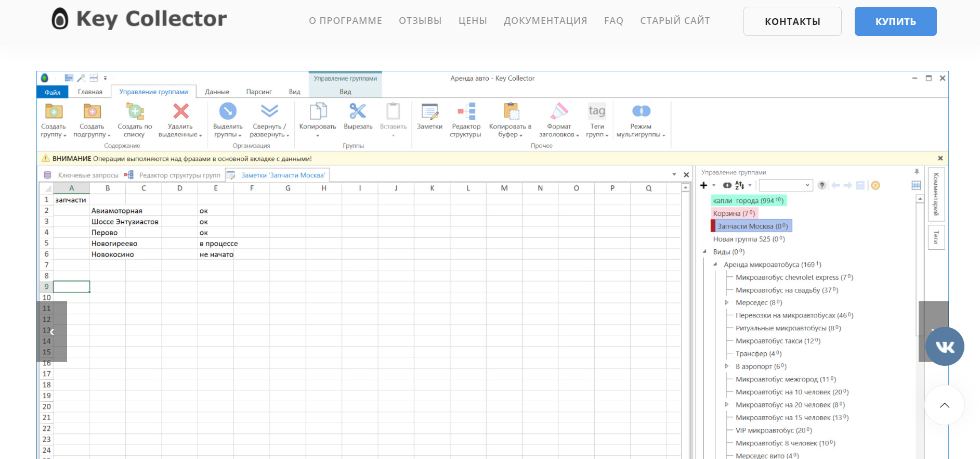Click the VK round chat icon
This screenshot has width=980, height=459.
coord(945,347)
